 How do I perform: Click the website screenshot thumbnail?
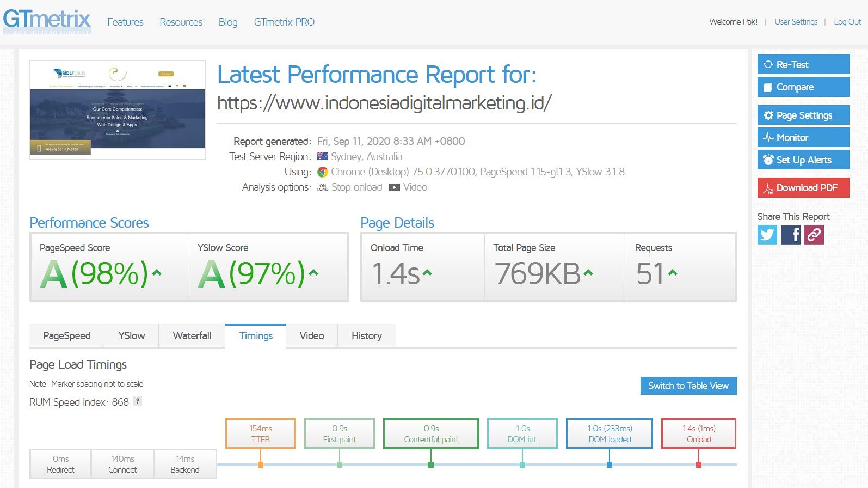118,110
